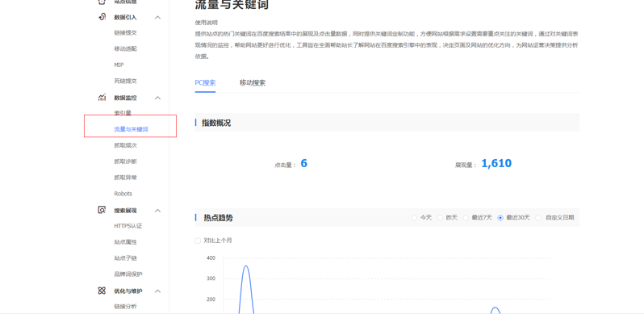
Task: Click the 搜索展现 magnifier icon
Action: (102, 210)
